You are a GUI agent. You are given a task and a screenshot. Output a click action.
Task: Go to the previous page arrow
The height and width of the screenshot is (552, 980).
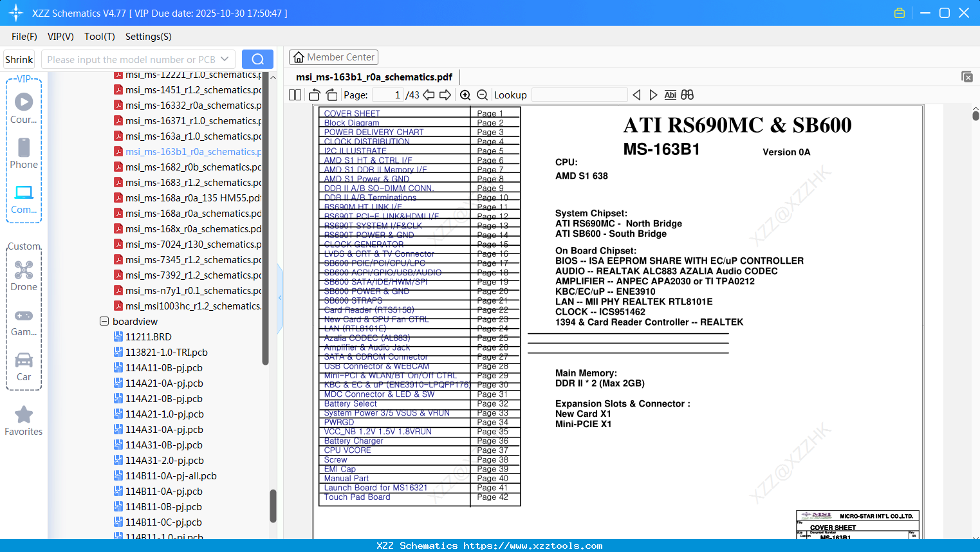tap(429, 95)
